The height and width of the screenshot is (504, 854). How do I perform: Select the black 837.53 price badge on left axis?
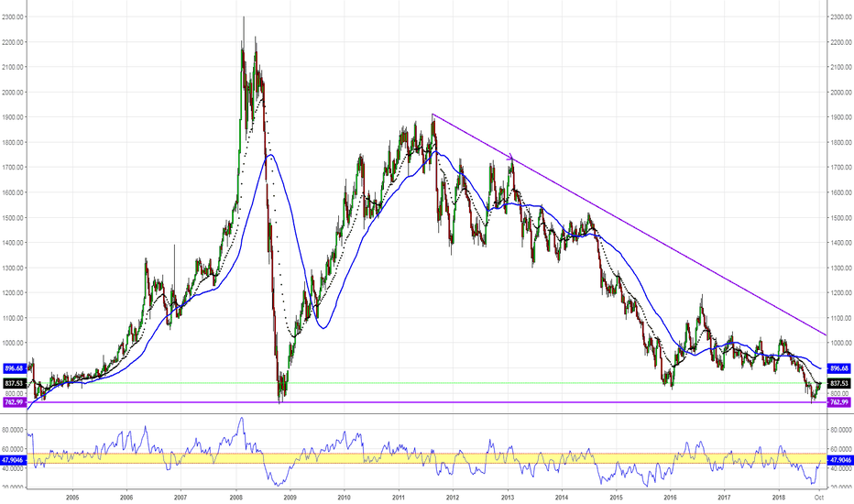click(x=14, y=384)
